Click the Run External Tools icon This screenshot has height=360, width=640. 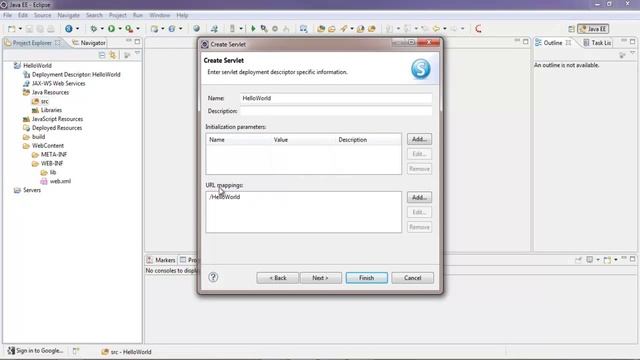tap(129, 29)
